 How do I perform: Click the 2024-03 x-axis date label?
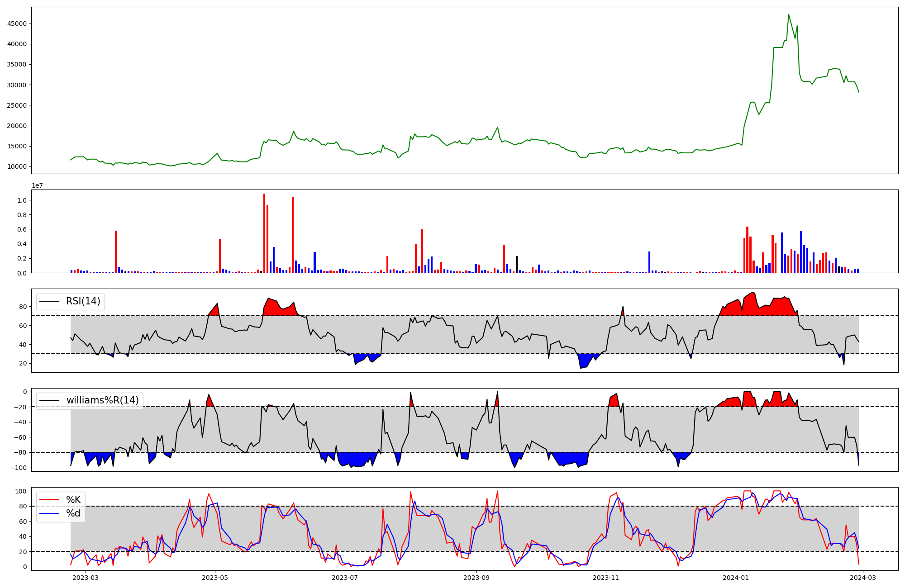(x=863, y=578)
